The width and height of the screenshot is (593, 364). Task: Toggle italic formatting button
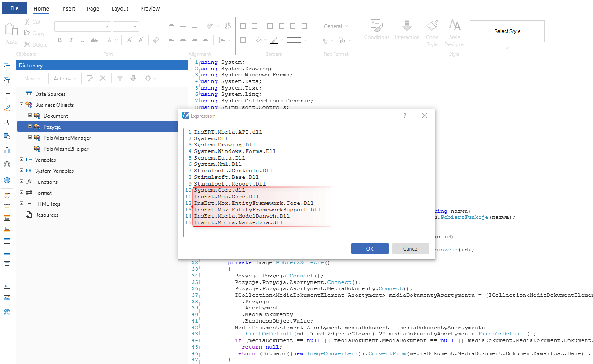click(71, 40)
